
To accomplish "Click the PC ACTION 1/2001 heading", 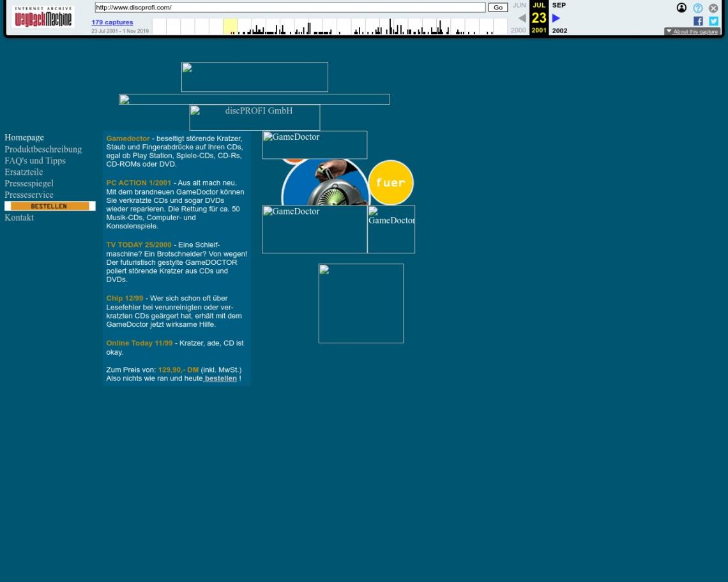I will [x=139, y=183].
